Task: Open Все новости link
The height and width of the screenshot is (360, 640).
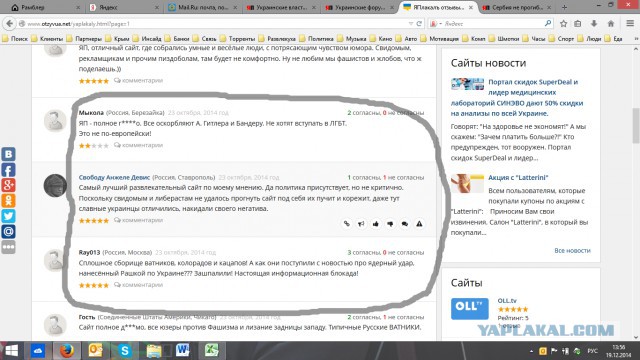Action: (572, 250)
